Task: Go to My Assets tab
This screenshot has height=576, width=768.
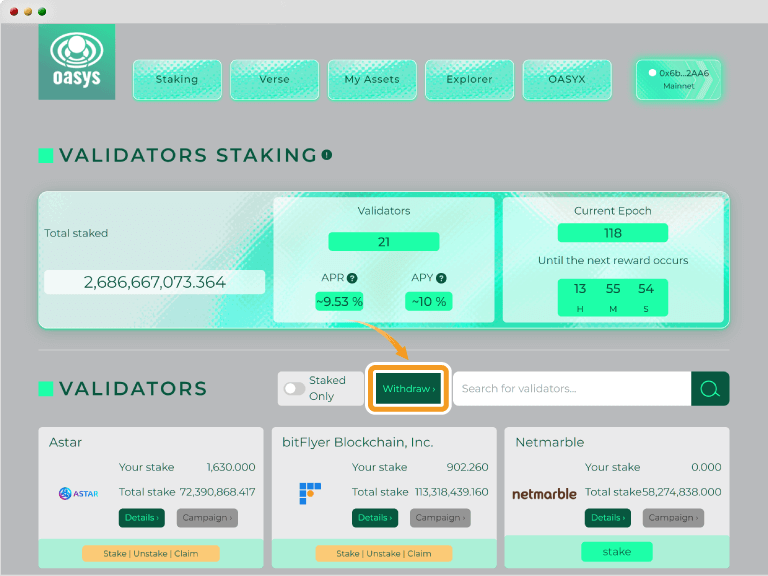Action: coord(372,79)
